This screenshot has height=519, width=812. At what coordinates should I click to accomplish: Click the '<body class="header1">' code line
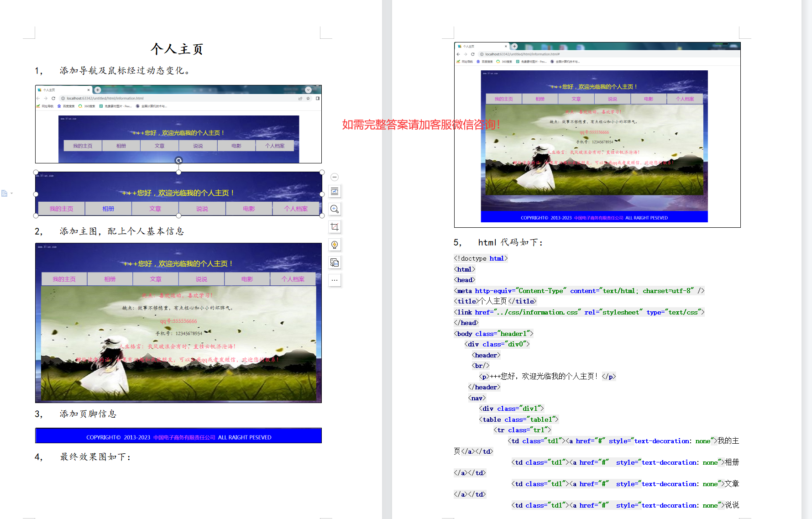click(x=493, y=334)
